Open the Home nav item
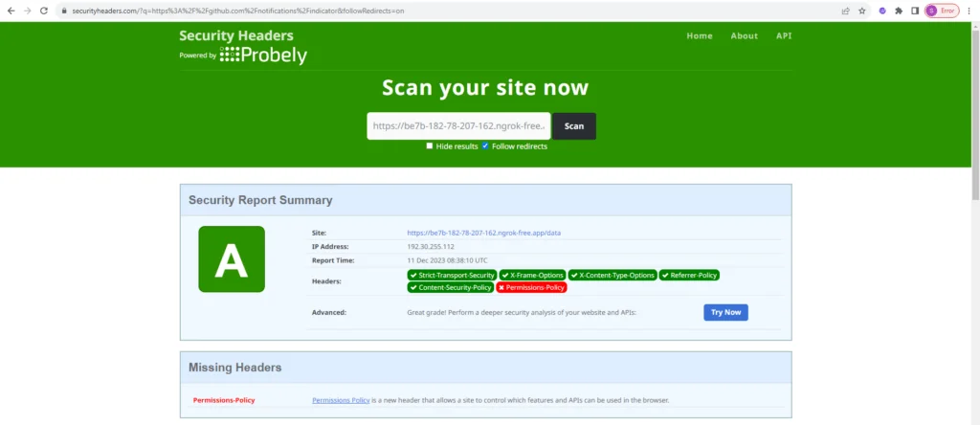Viewport: 980px width, 425px height. (700, 35)
